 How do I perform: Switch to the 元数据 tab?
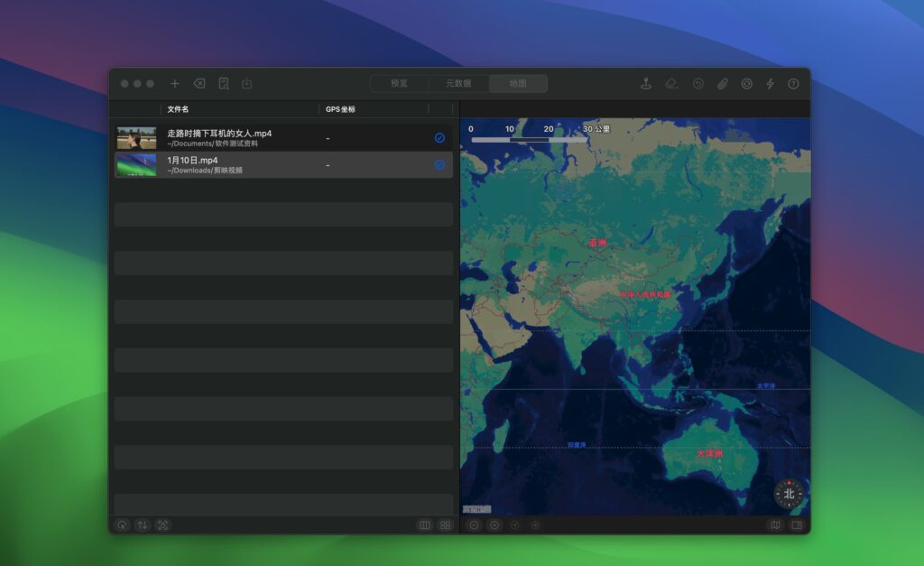[x=458, y=83]
